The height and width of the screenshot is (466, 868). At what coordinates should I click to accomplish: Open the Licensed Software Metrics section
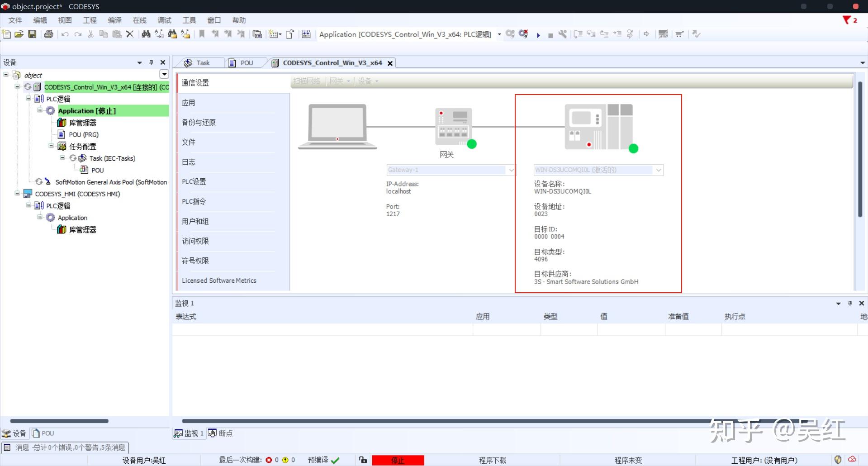(x=233, y=281)
